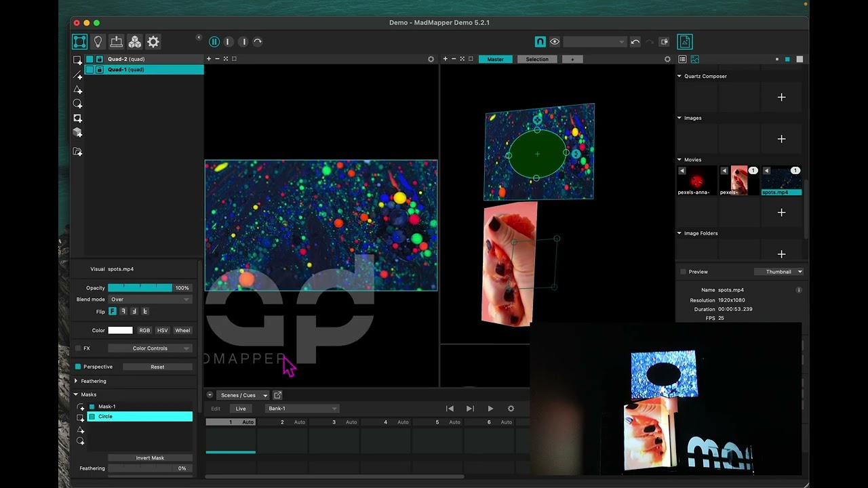868x488 pixels.
Task: Collapse the Masks section
Action: [76, 394]
